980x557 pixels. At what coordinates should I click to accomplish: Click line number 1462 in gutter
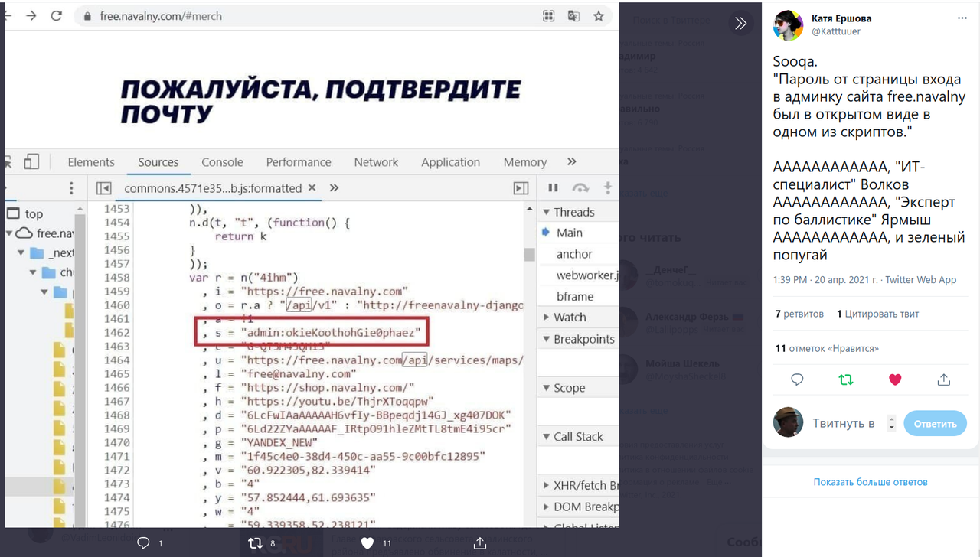tap(117, 333)
